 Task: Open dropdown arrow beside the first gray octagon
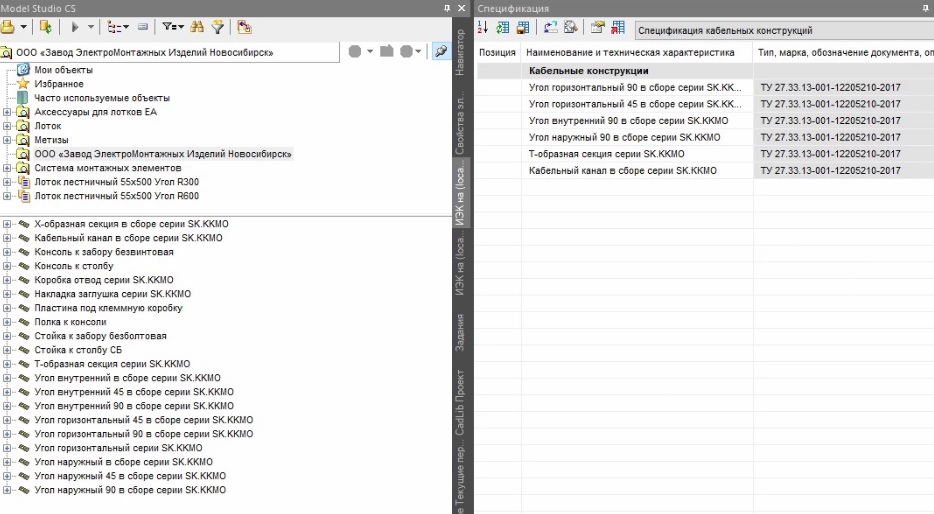point(370,52)
